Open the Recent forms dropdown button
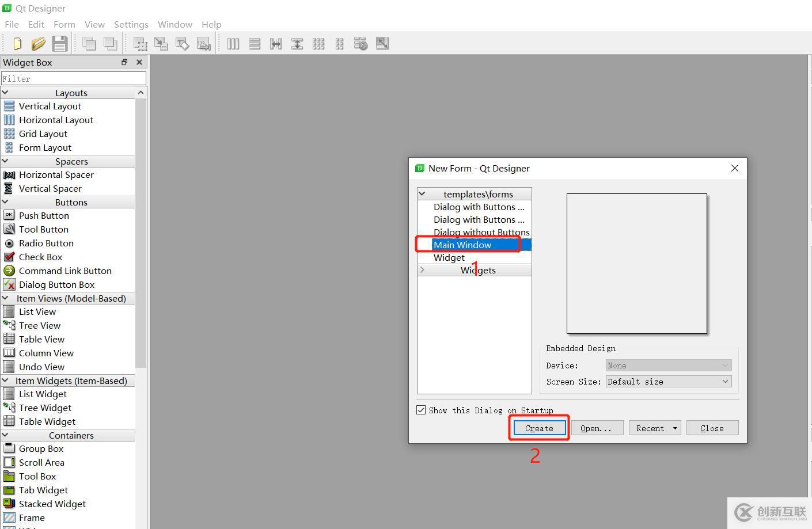Viewport: 812px width, 529px height. [x=655, y=428]
